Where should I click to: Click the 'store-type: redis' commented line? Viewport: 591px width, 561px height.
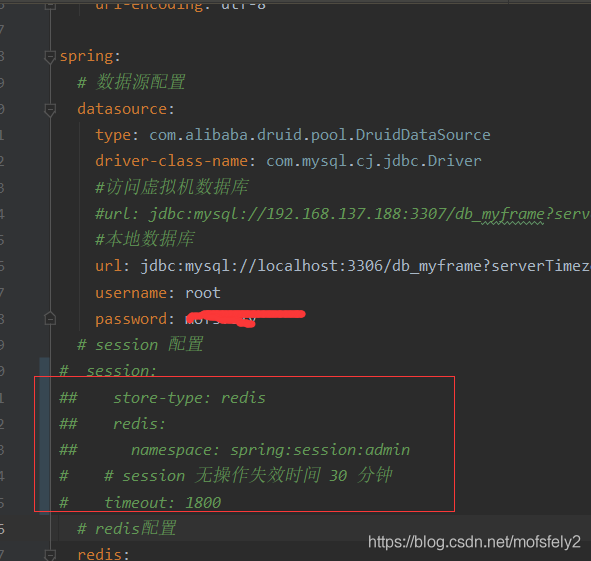click(162, 398)
